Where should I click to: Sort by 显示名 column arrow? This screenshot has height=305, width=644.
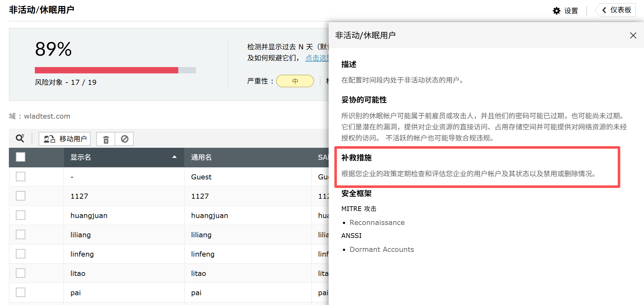(174, 157)
